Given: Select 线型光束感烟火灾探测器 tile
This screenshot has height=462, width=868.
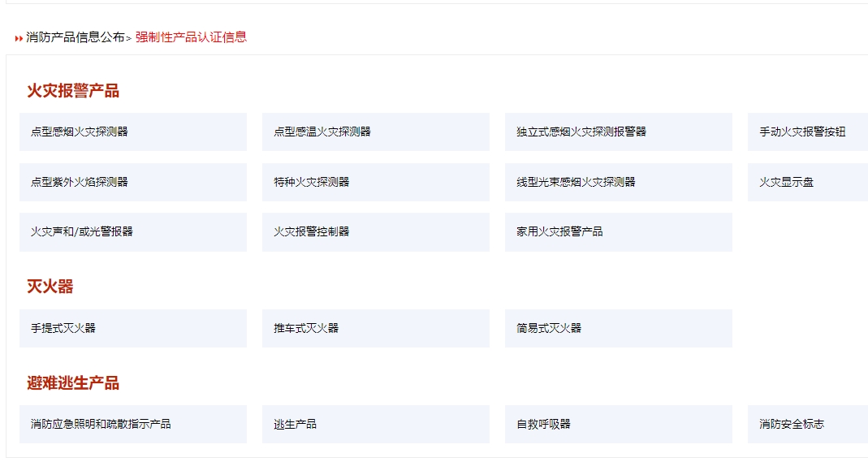Looking at the screenshot, I should tap(618, 182).
